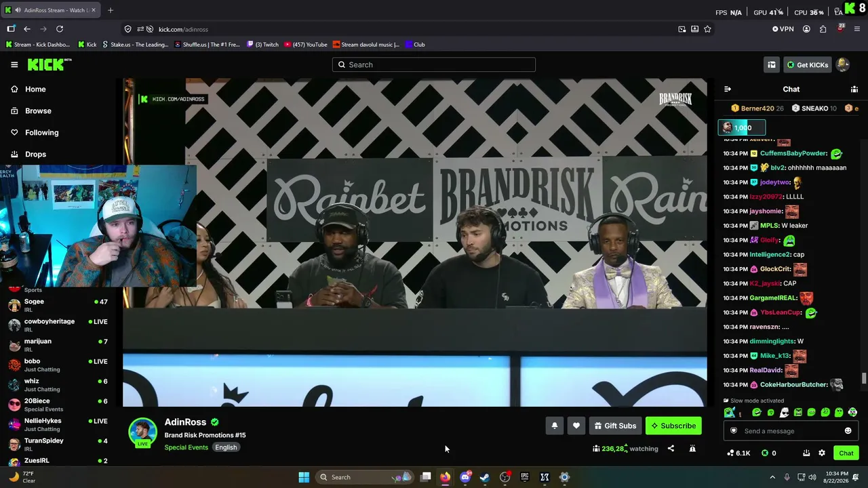Screen dimensions: 868x488
Task: Open TuranSpidey channel in sidebar
Action: (58, 444)
